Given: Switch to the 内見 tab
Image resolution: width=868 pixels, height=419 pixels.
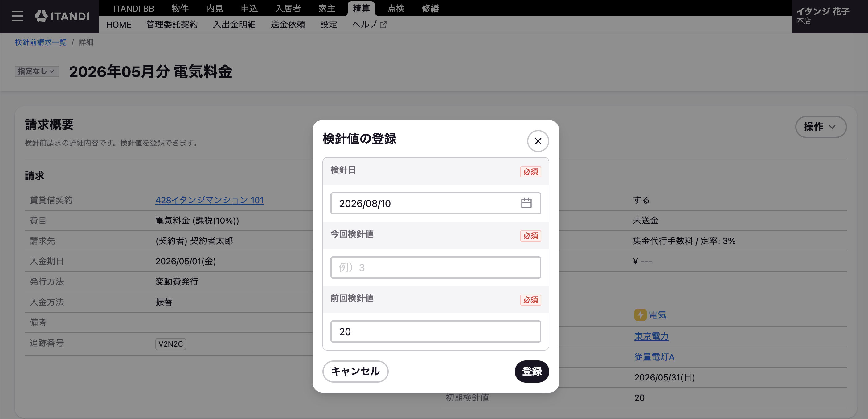Looking at the screenshot, I should click(x=215, y=8).
